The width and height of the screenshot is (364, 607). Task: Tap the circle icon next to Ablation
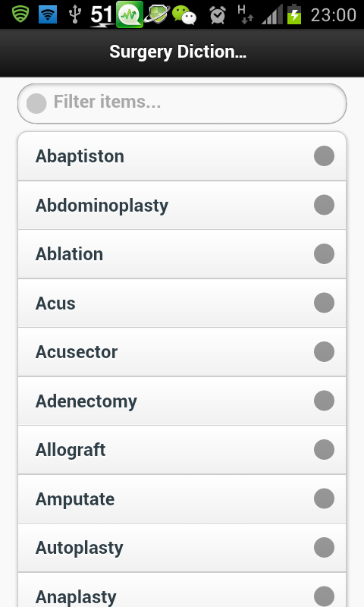tap(324, 254)
